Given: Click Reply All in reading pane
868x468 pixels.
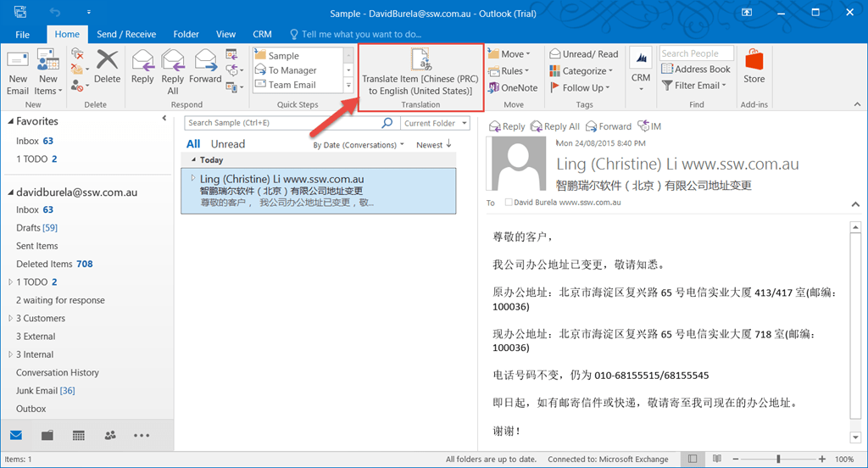Looking at the screenshot, I should (x=554, y=126).
